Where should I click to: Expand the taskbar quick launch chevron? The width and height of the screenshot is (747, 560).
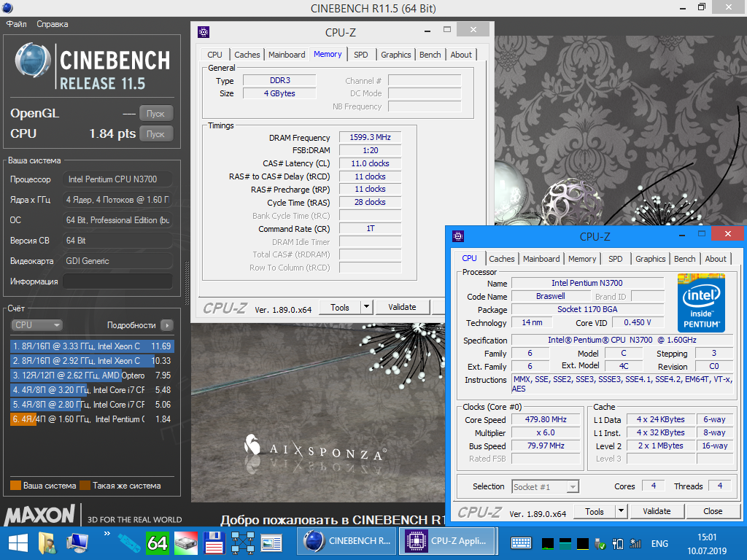point(107,533)
